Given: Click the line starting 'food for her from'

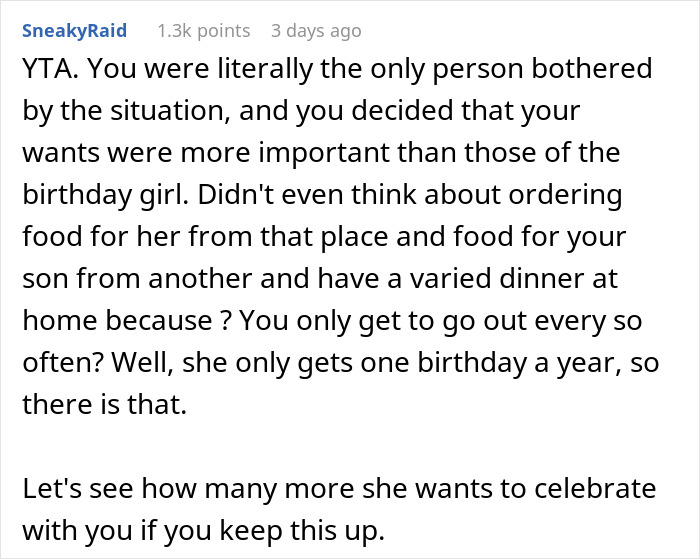Looking at the screenshot, I should pyautogui.click(x=324, y=237).
